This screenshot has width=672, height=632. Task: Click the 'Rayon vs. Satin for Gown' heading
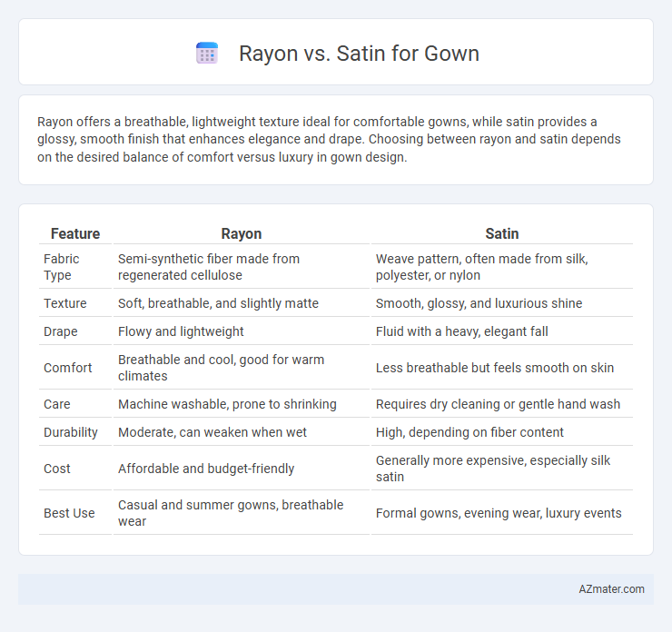coord(359,54)
